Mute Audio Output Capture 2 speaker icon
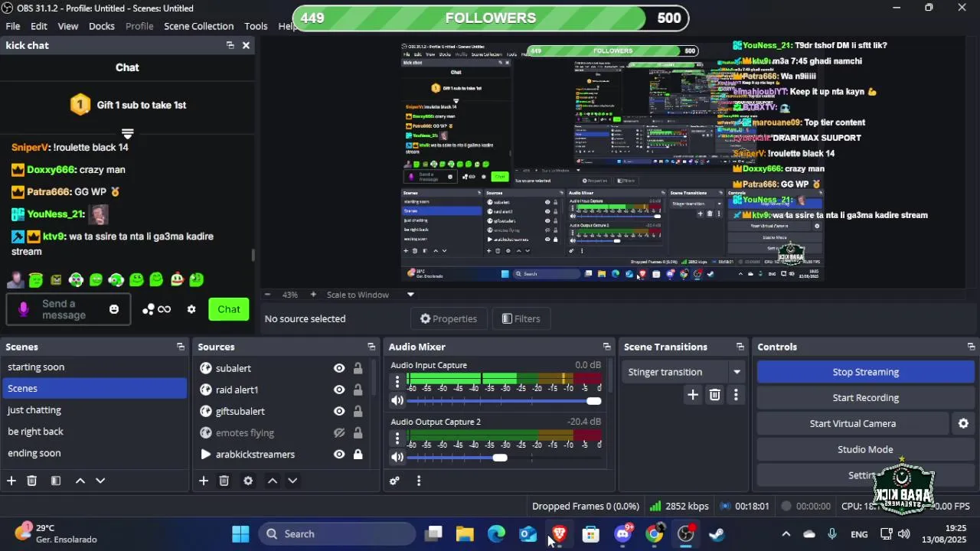 (397, 457)
